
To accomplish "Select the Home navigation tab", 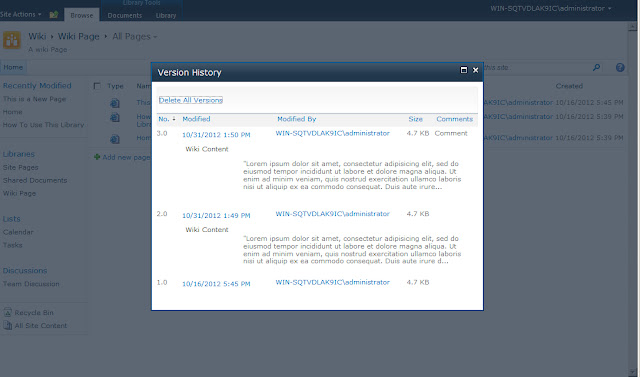I will click(x=13, y=67).
